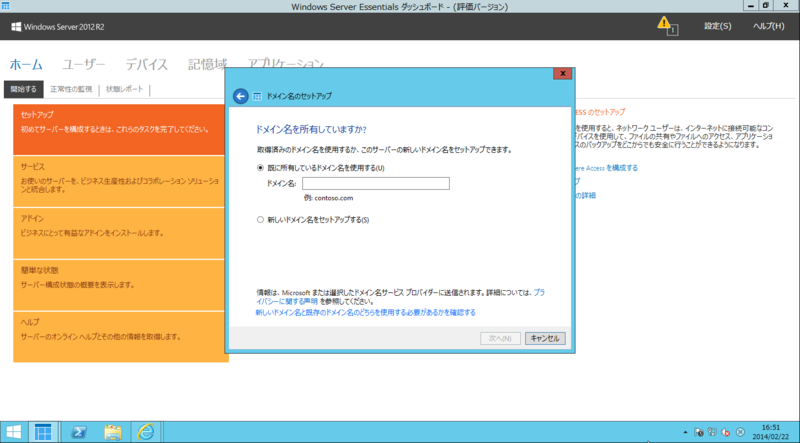Screen dimensions: 800x443
Task: Click the network tray icon
Action: [712, 432]
